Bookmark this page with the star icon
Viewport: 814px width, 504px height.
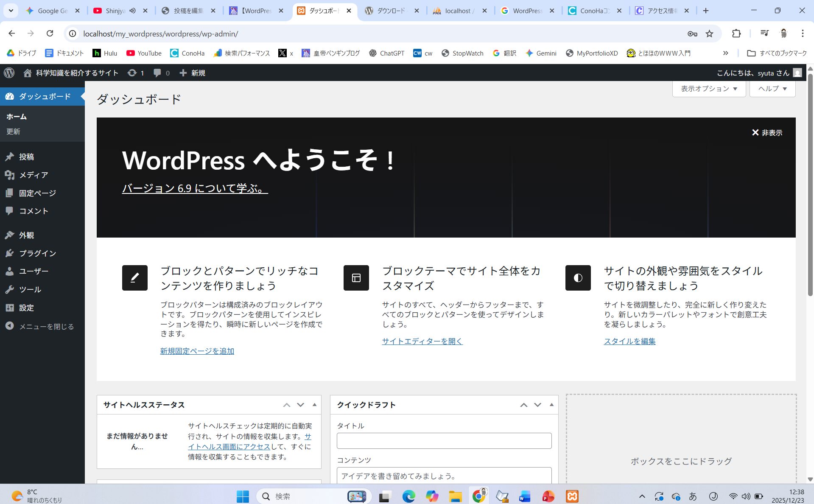click(709, 34)
